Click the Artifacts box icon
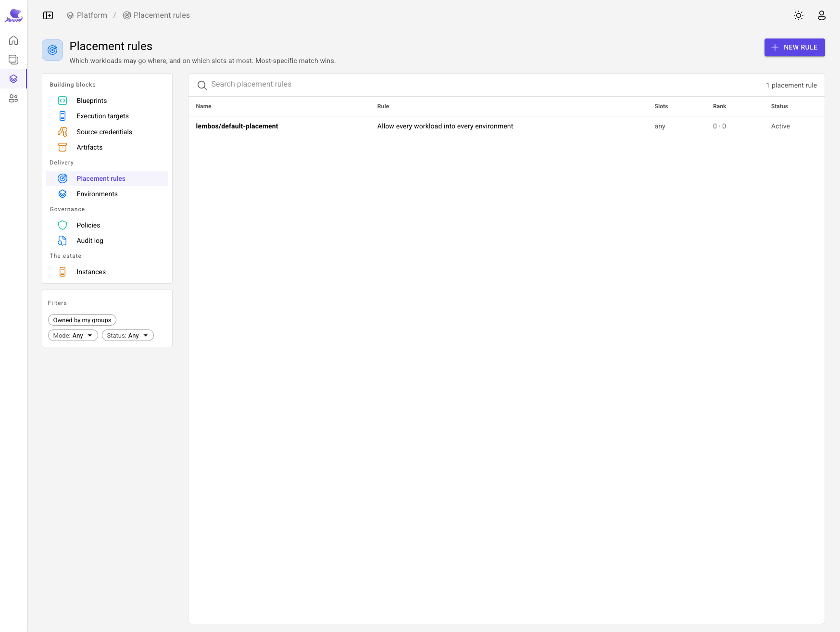This screenshot has width=840, height=632. [x=63, y=147]
